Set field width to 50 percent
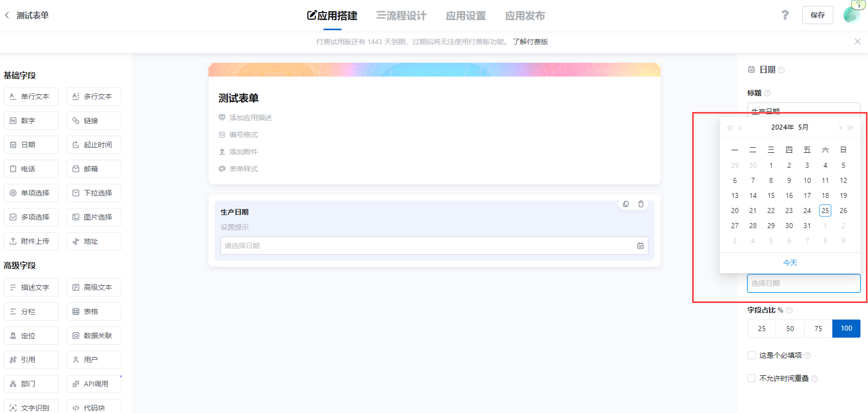868x413 pixels. click(x=790, y=329)
